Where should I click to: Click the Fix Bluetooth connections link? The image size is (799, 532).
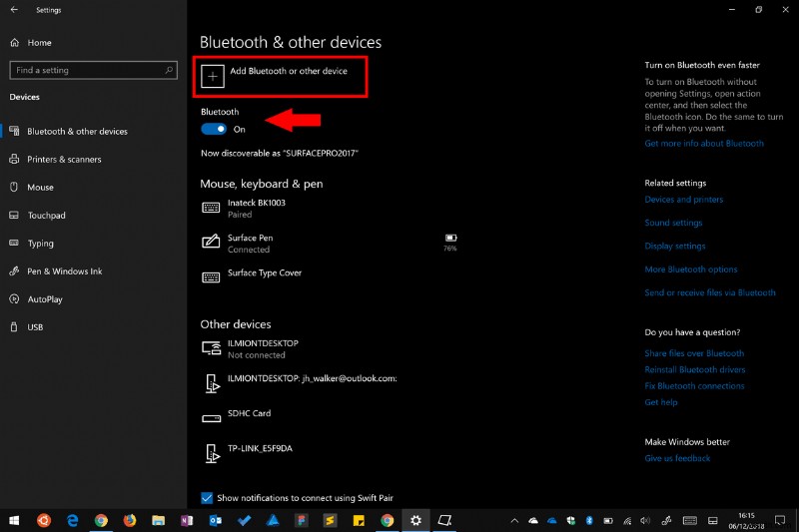click(x=694, y=386)
